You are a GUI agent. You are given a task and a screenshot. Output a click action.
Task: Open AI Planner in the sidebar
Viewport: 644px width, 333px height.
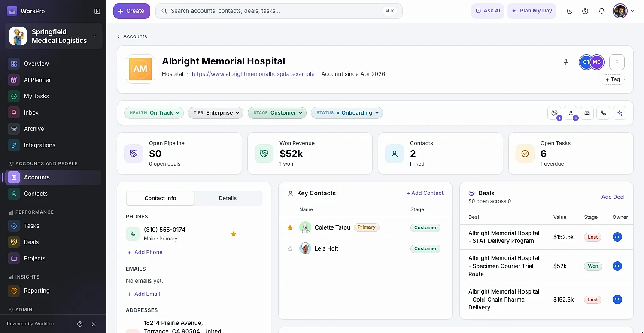pos(53,80)
